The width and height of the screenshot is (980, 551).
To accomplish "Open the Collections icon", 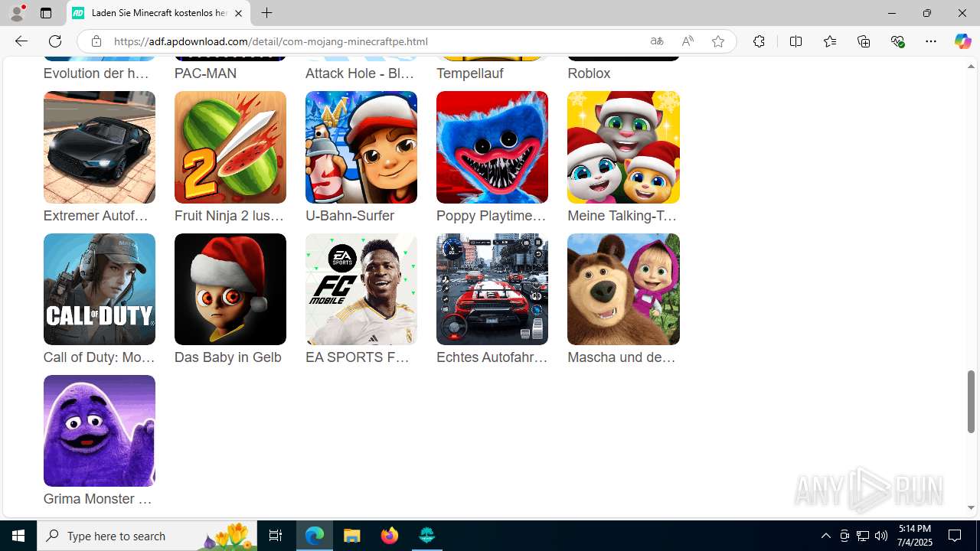I will (864, 41).
